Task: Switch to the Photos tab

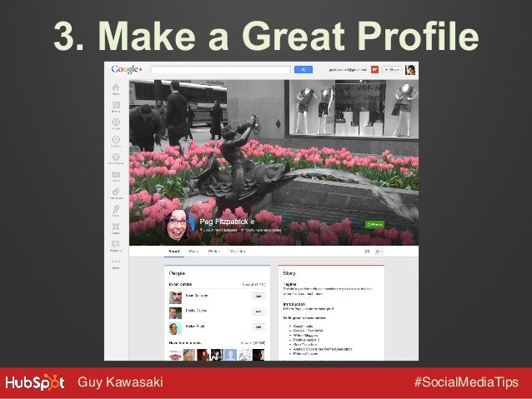Action: coord(214,252)
